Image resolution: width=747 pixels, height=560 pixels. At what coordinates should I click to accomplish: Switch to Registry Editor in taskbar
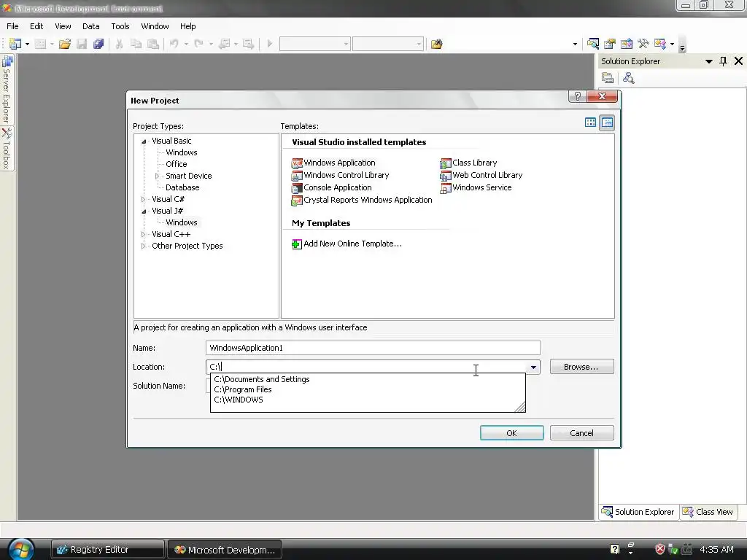click(108, 550)
